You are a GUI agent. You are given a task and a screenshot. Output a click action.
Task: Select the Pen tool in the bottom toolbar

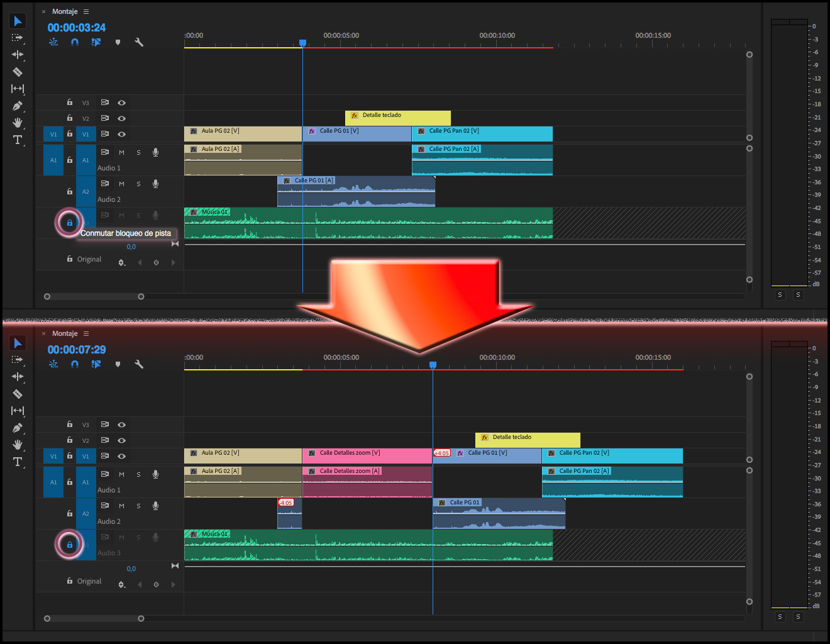click(x=18, y=428)
